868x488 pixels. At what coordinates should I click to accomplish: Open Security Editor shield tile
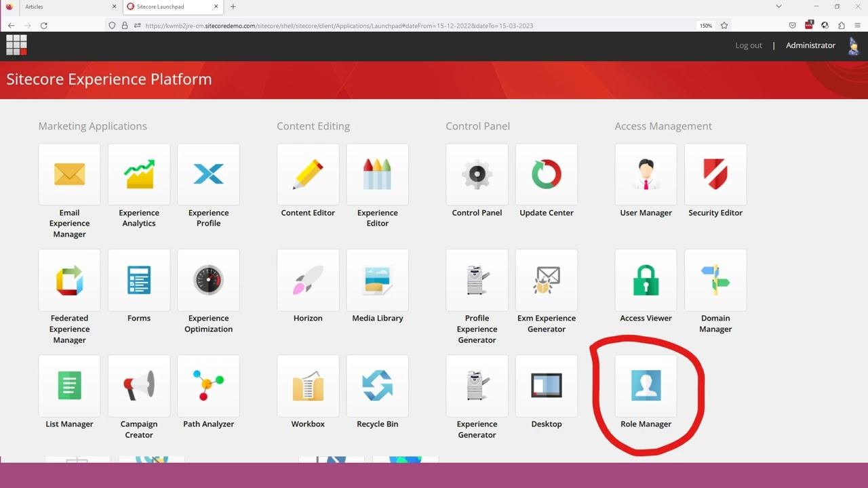[715, 174]
